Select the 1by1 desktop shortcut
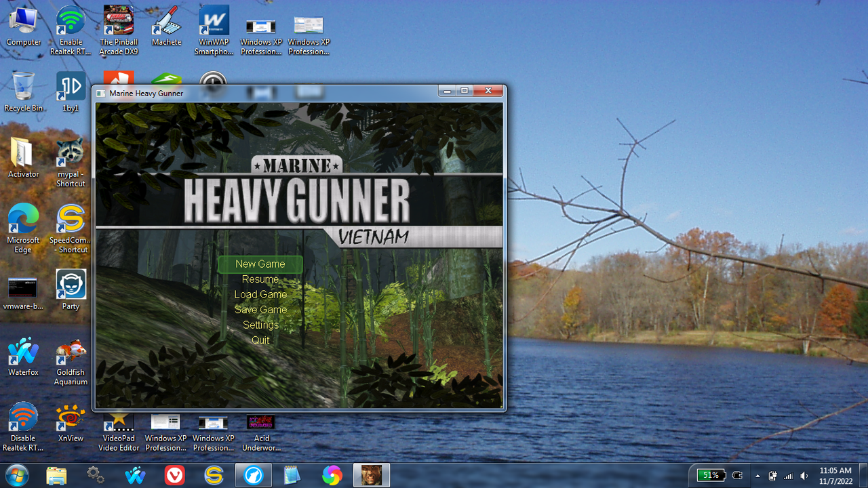868x488 pixels. [x=71, y=92]
